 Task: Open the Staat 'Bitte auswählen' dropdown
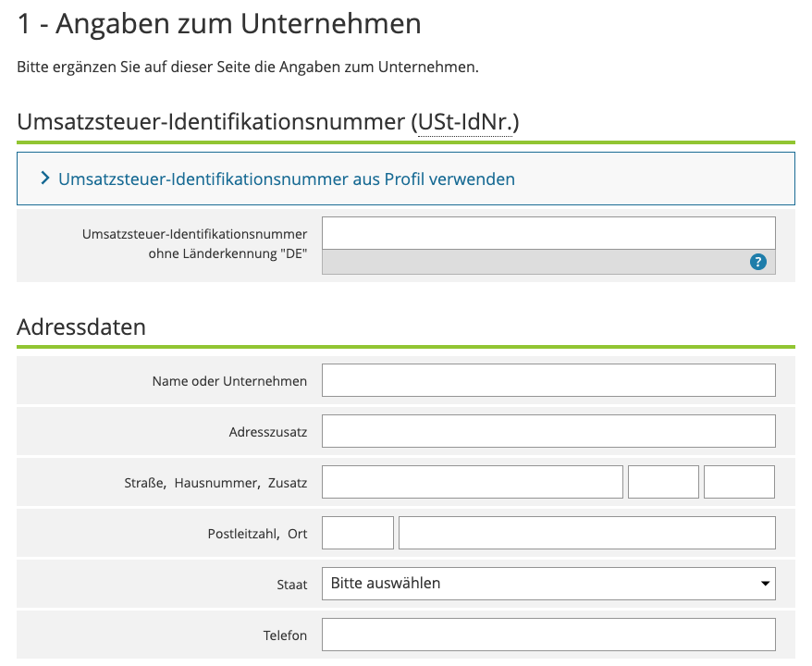coord(548,583)
